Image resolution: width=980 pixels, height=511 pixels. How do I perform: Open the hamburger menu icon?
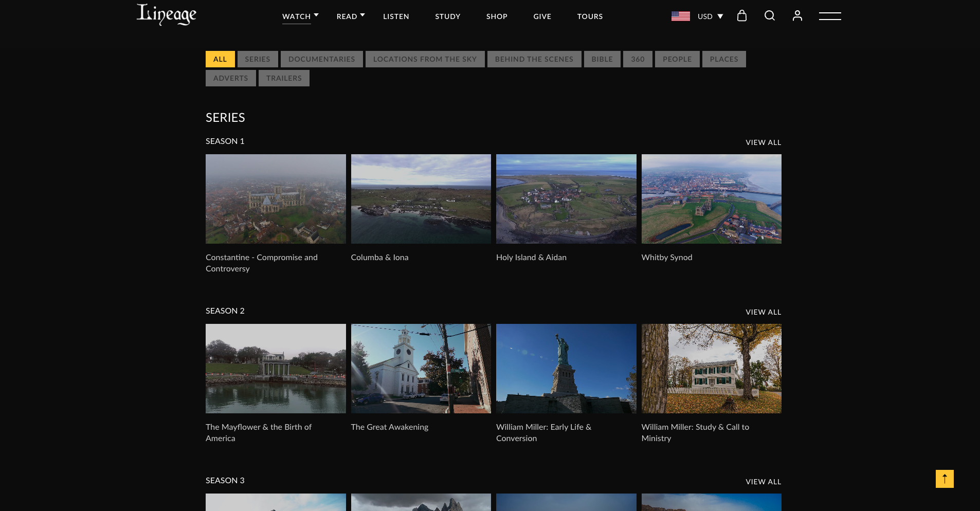pyautogui.click(x=830, y=16)
